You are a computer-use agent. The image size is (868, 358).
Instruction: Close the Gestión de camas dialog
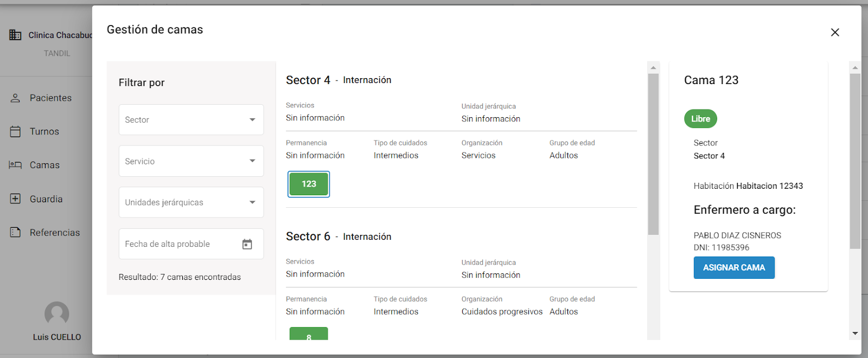(835, 33)
